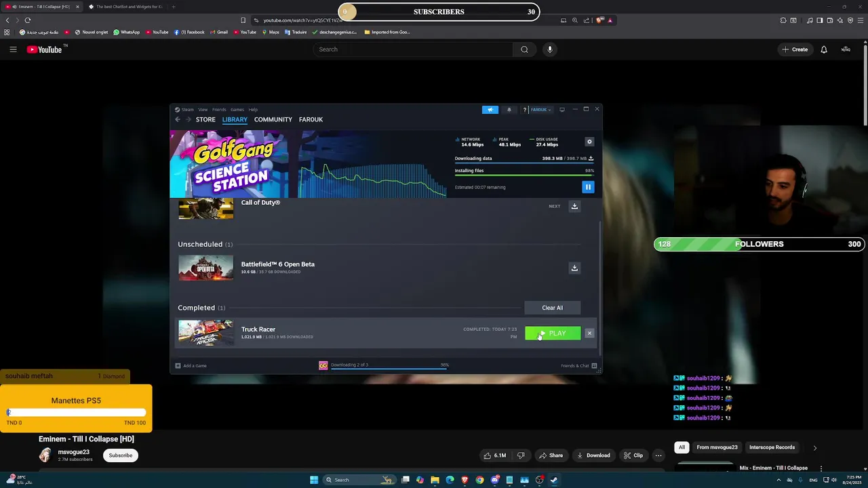Open new browser tab plus
868x488 pixels.
[173, 7]
